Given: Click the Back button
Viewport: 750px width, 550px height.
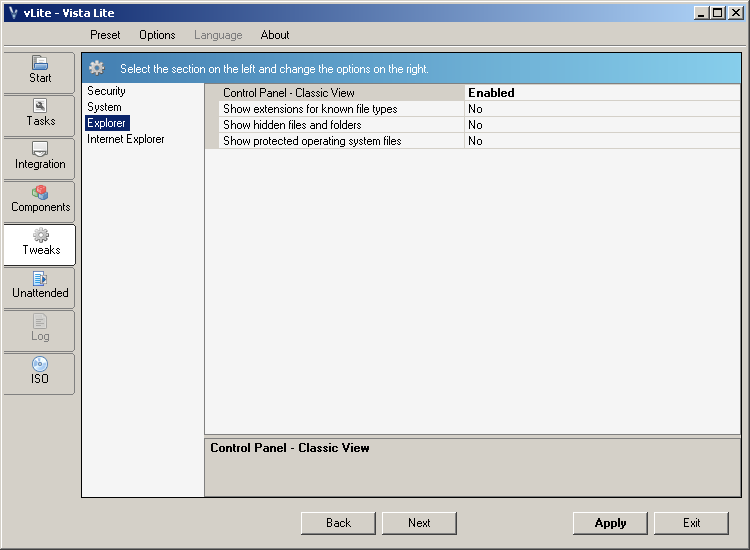Looking at the screenshot, I should [x=338, y=523].
